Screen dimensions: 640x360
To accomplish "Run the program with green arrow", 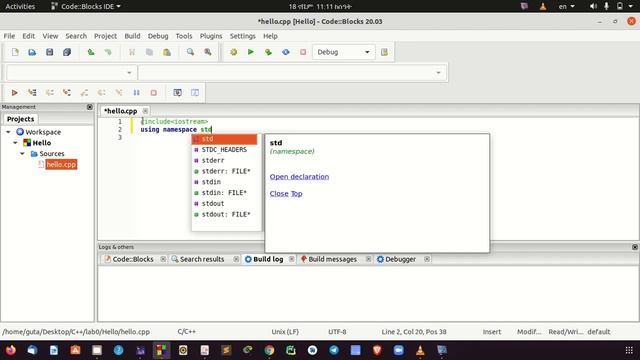I will pos(251,52).
